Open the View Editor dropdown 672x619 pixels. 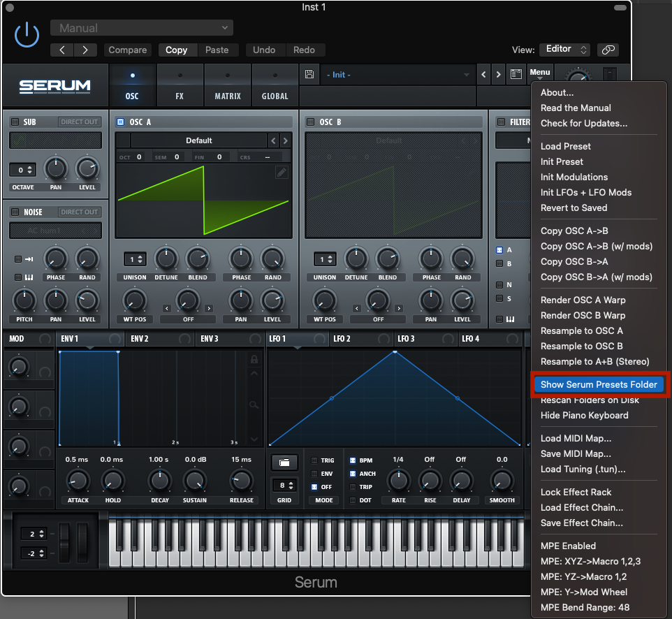click(564, 50)
